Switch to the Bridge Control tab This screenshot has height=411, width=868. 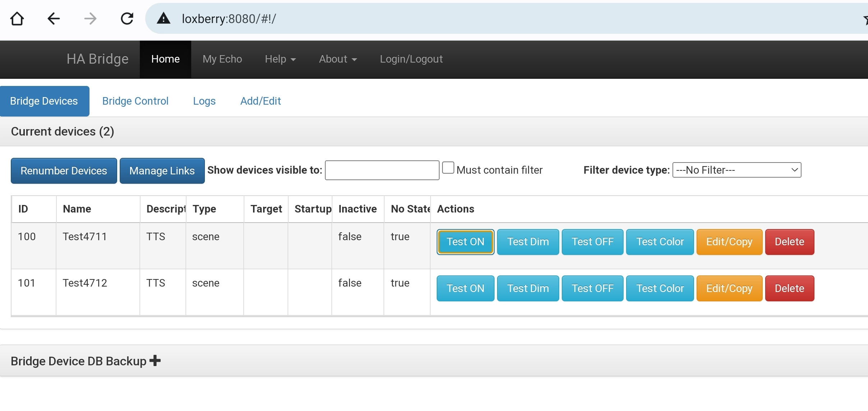tap(135, 101)
